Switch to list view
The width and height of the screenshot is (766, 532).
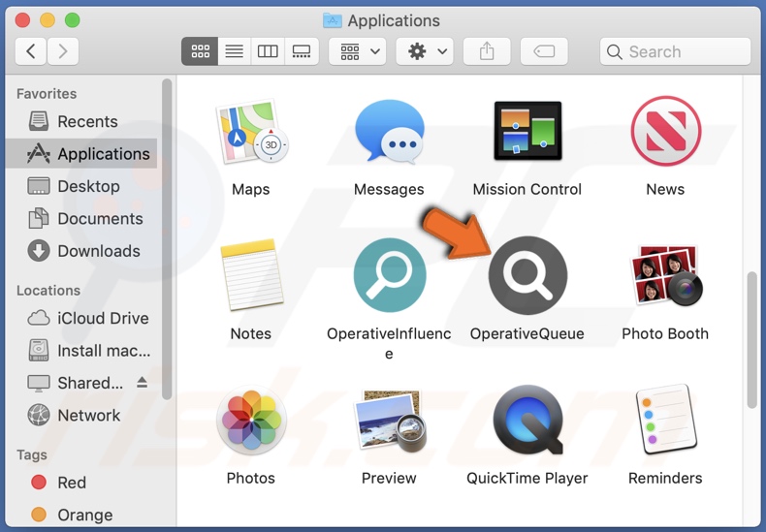point(235,51)
